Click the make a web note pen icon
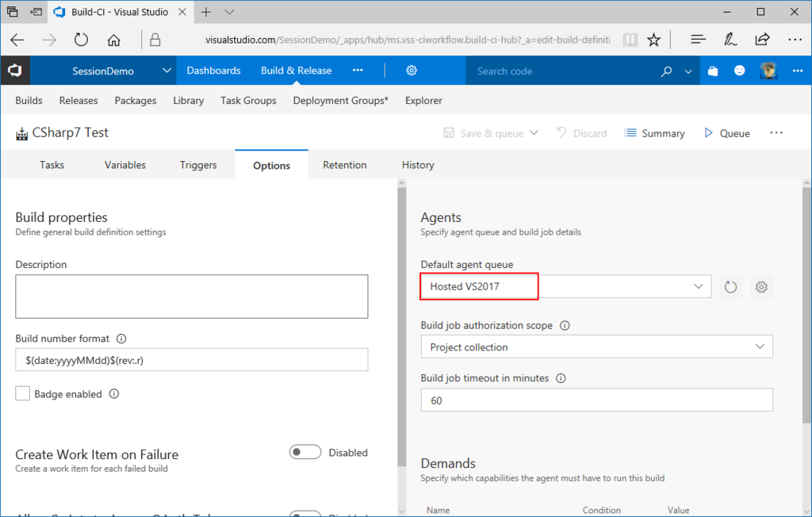 point(730,40)
